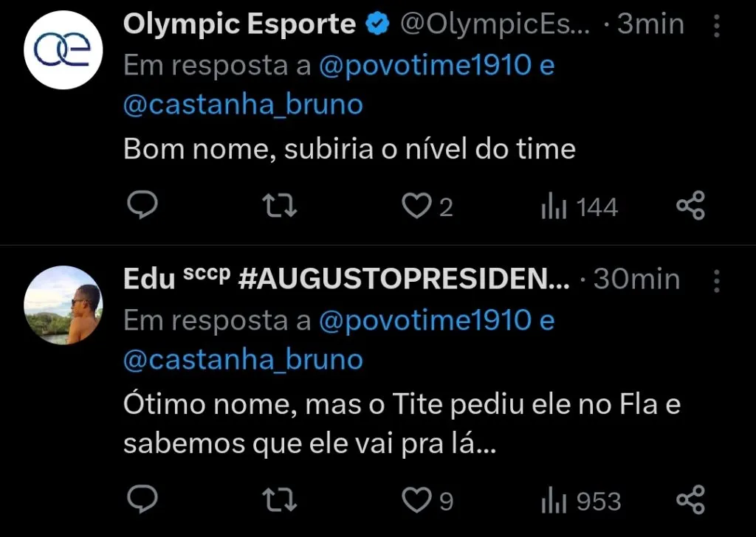Like Edu's tweet with 9 likes
The height and width of the screenshot is (537, 756).
[417, 500]
